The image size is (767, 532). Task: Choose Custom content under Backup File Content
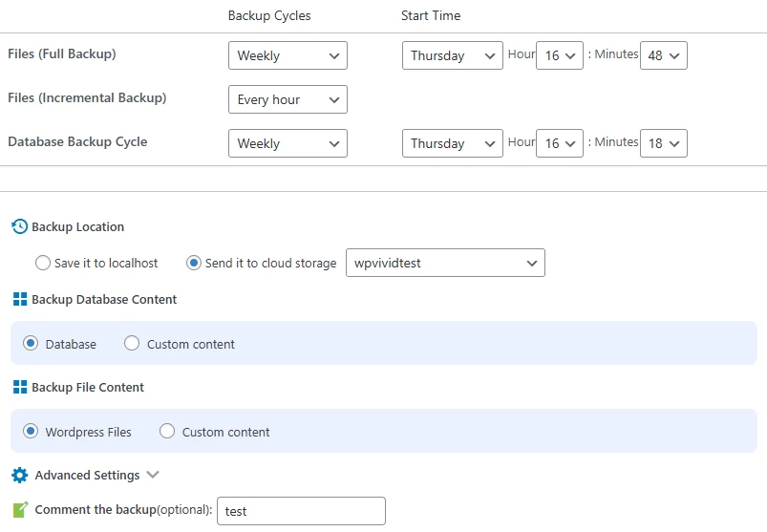point(167,432)
